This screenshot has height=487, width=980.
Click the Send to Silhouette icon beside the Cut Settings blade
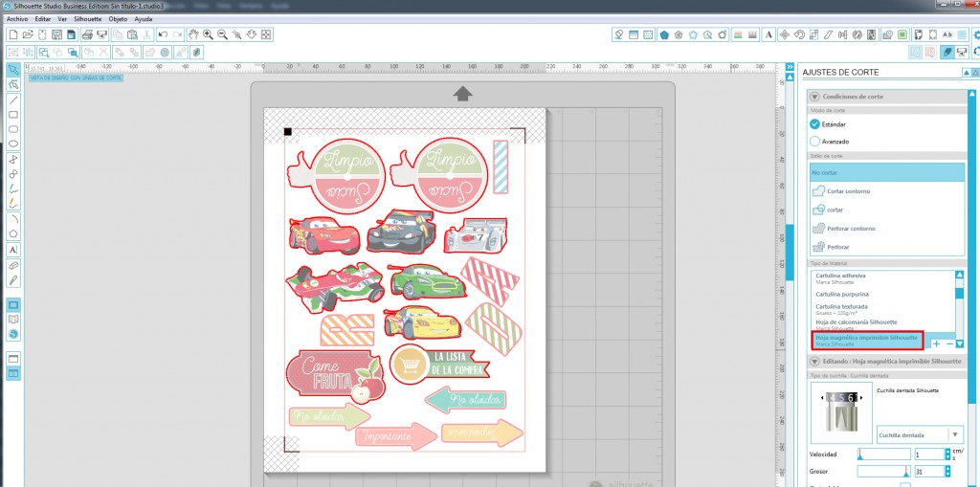pos(963,52)
